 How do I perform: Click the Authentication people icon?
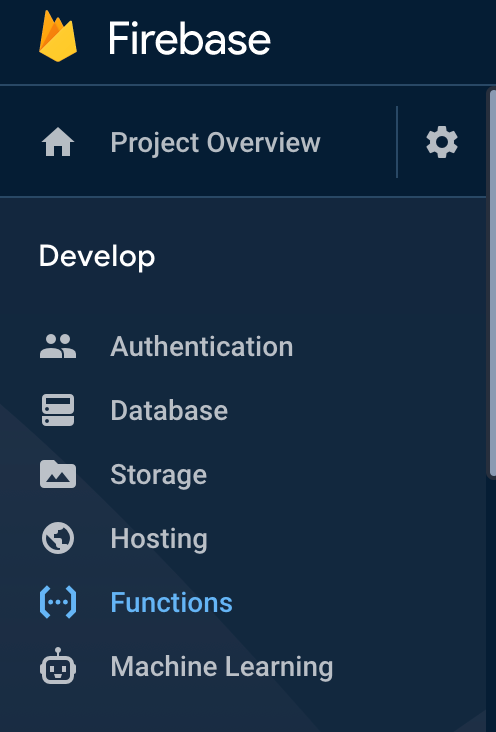pos(58,346)
